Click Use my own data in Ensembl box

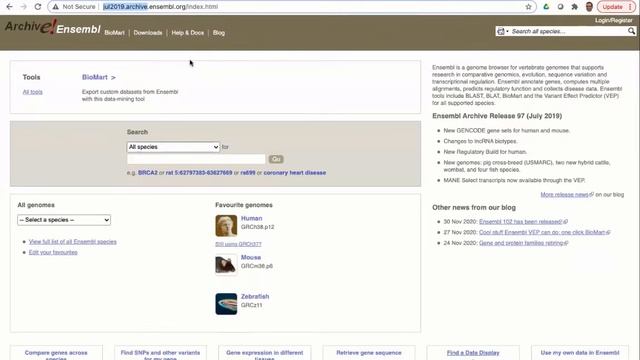coord(580,353)
